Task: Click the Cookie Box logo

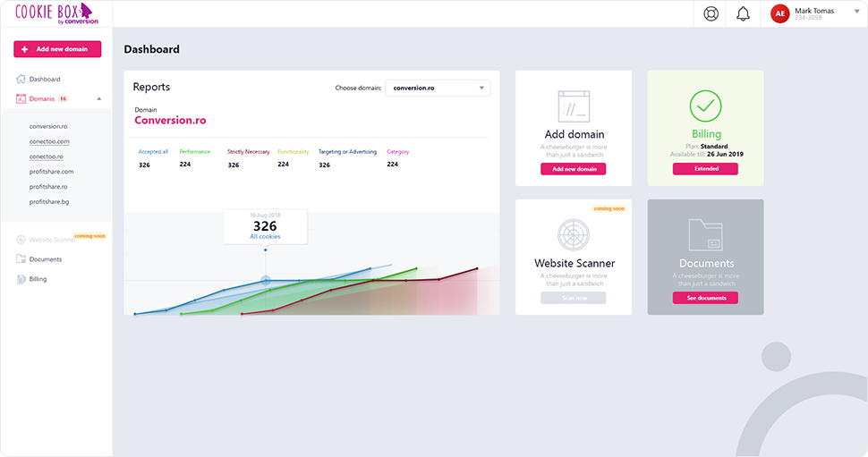Action: [x=56, y=13]
